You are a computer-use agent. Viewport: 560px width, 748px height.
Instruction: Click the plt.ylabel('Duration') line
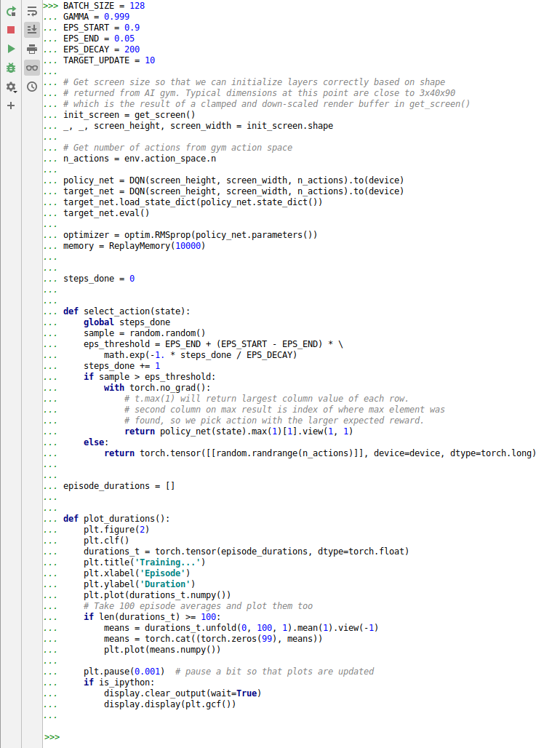140,585
